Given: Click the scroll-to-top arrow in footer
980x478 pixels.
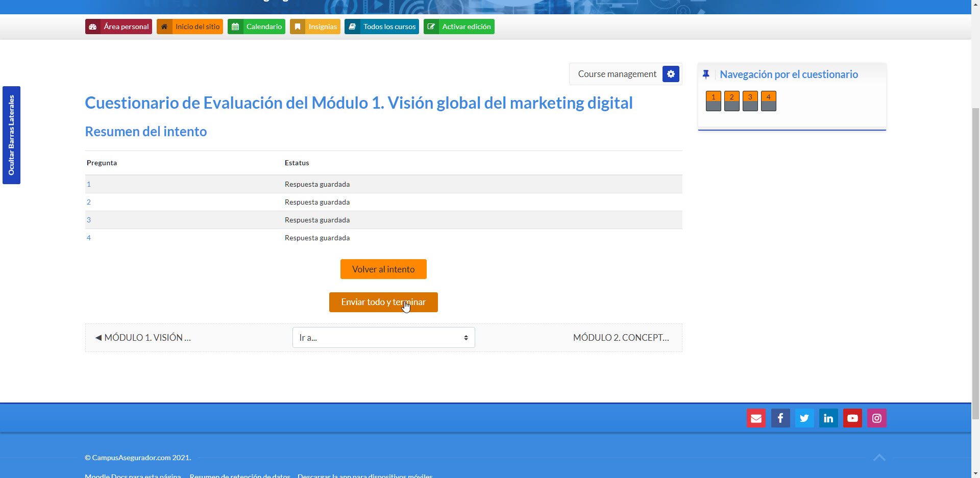Looking at the screenshot, I should tap(879, 458).
